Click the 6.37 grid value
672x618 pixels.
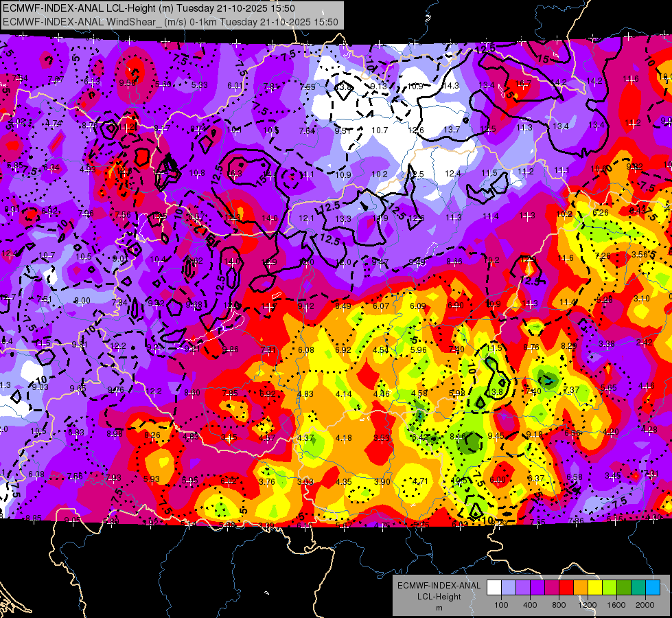click(x=535, y=478)
